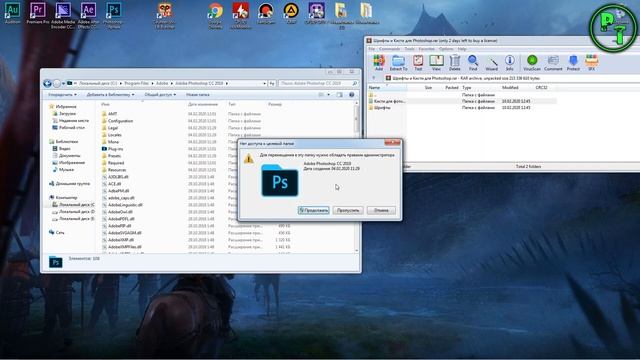Click the View icon in WinRAR
The image size is (640, 360).
coord(436,63)
